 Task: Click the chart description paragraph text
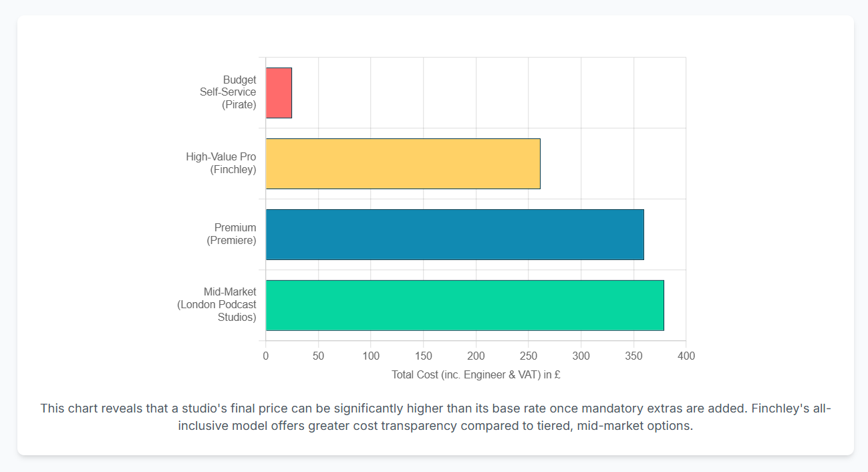click(x=436, y=417)
